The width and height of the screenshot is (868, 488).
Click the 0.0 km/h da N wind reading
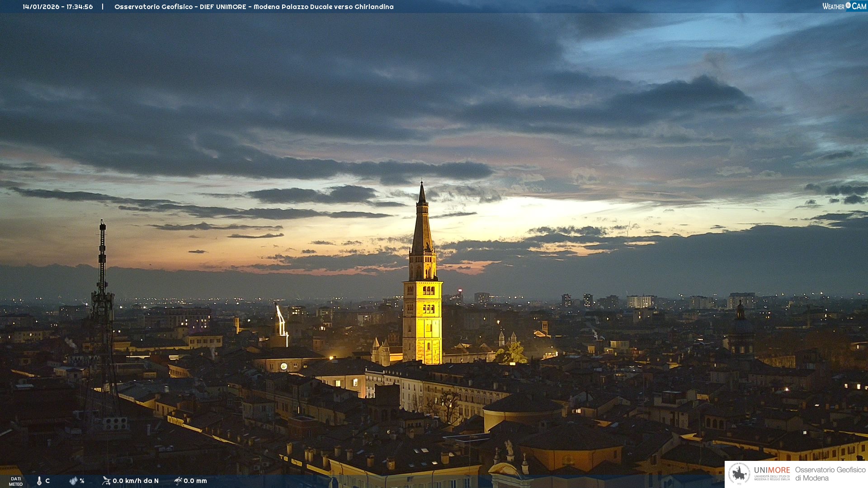136,481
